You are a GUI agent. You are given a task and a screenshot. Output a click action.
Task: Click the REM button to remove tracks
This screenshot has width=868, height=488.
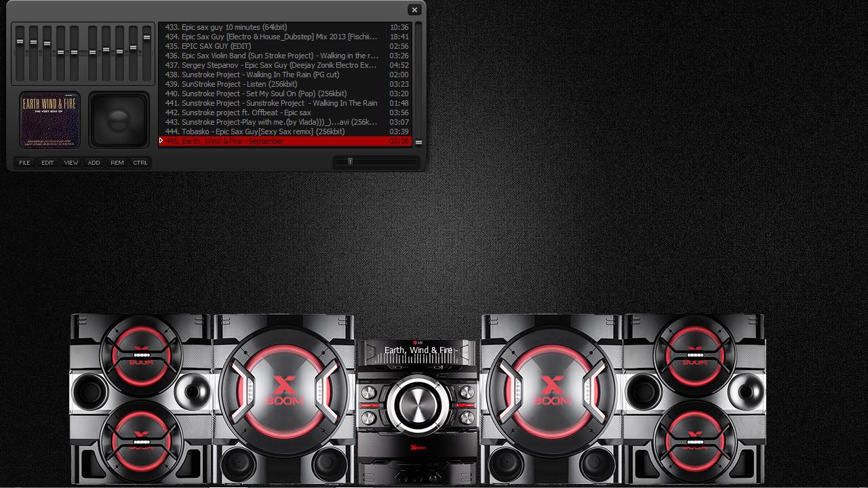[117, 163]
